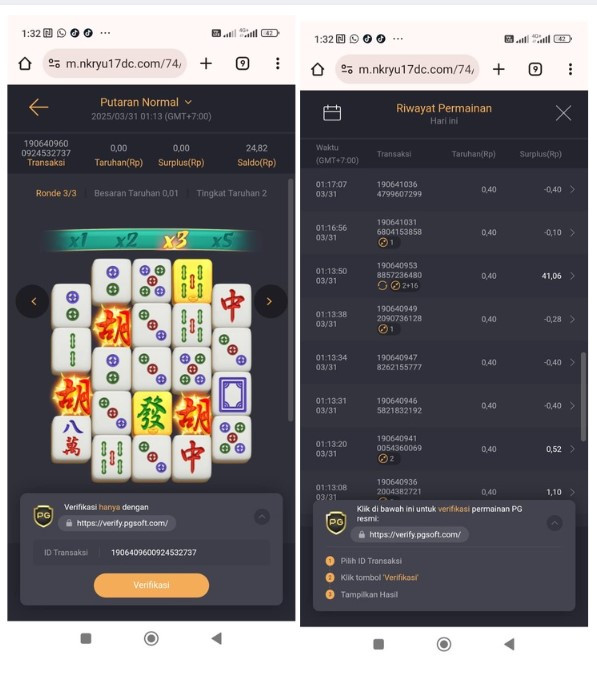Open the tab counter showing 9 on left

[242, 63]
